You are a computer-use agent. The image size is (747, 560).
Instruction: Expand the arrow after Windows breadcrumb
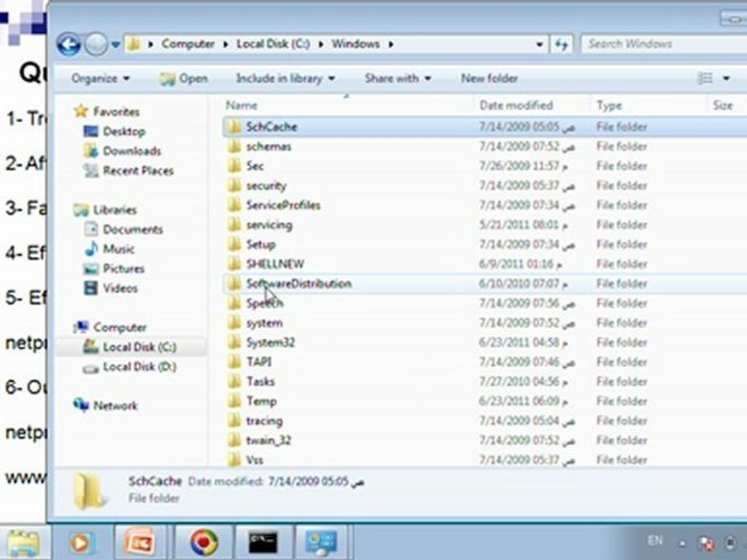coord(391,44)
